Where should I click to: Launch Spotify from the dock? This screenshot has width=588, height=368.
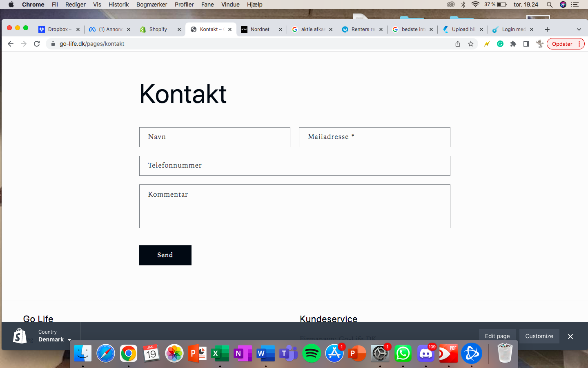point(312,353)
